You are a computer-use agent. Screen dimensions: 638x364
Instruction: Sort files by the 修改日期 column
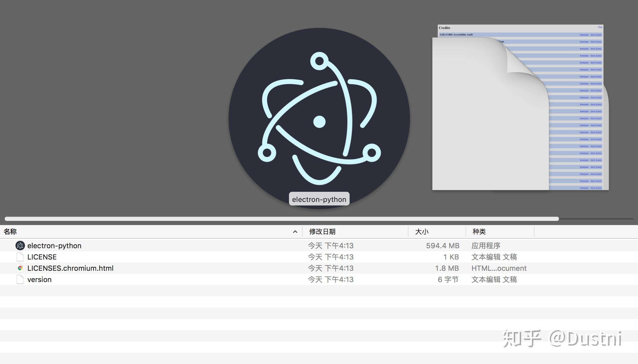pyautogui.click(x=322, y=231)
